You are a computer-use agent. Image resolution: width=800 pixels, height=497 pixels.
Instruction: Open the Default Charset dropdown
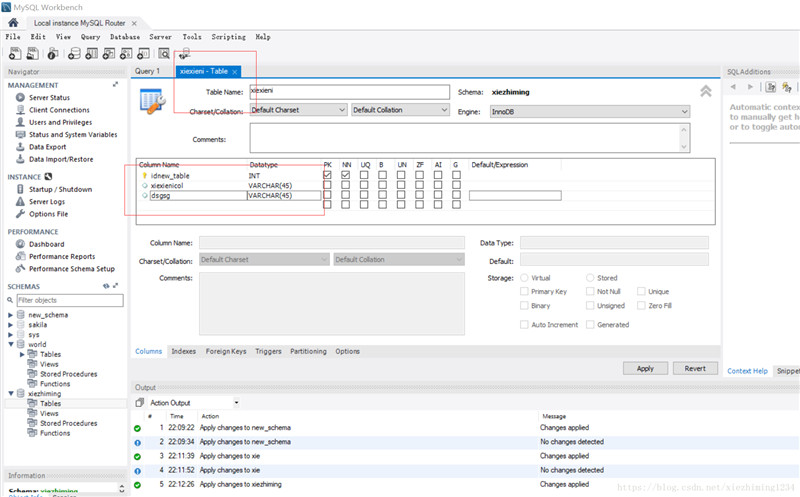pyautogui.click(x=297, y=110)
